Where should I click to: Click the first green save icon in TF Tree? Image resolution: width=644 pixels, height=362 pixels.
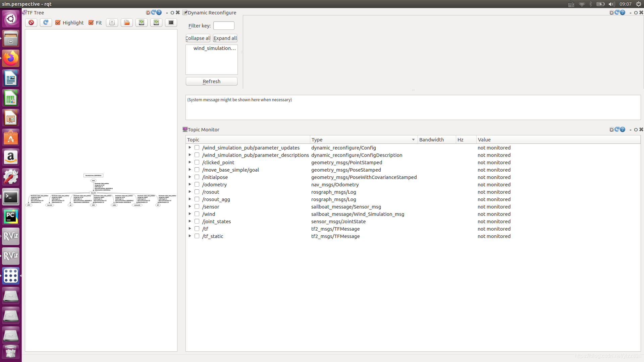point(142,22)
